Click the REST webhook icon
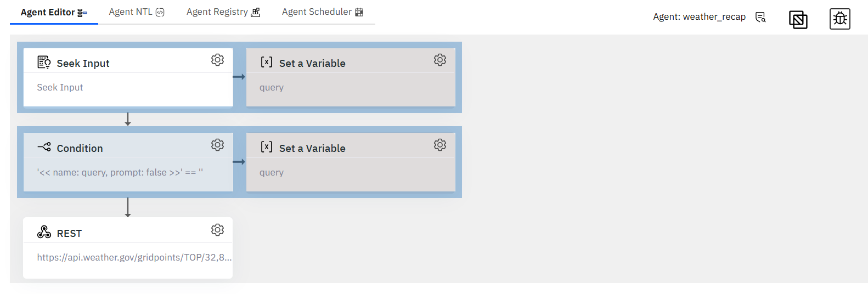868x294 pixels. pyautogui.click(x=44, y=232)
